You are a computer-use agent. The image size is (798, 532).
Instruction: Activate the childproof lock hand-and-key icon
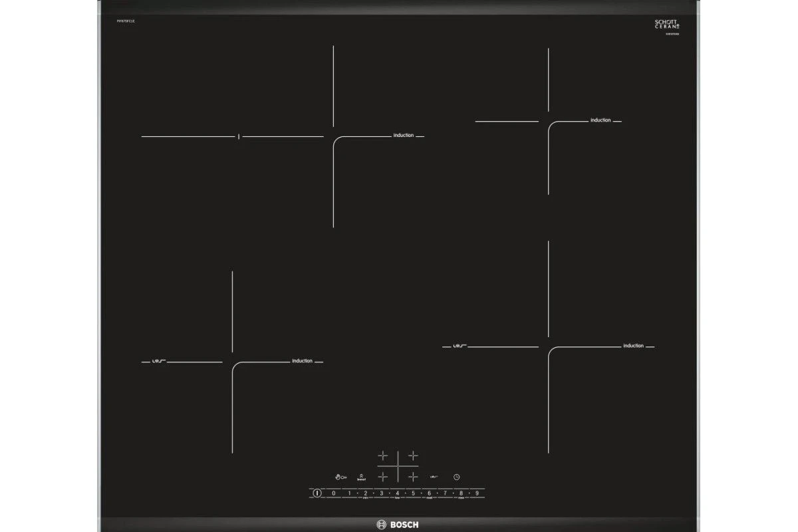click(341, 477)
